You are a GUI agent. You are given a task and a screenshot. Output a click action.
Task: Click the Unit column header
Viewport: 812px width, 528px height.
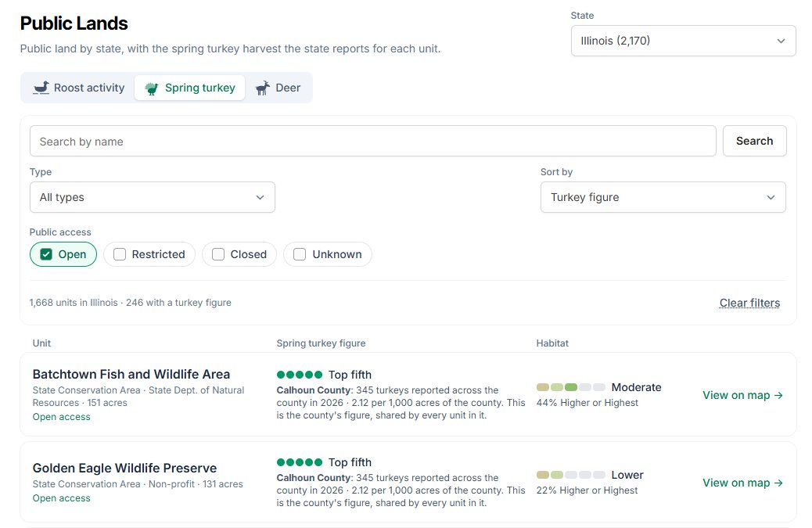tap(41, 343)
